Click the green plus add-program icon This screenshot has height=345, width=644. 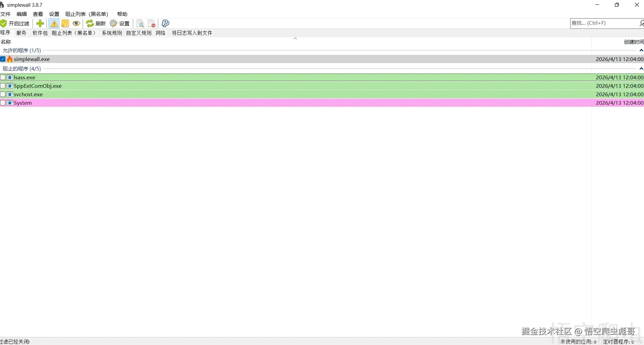(40, 23)
